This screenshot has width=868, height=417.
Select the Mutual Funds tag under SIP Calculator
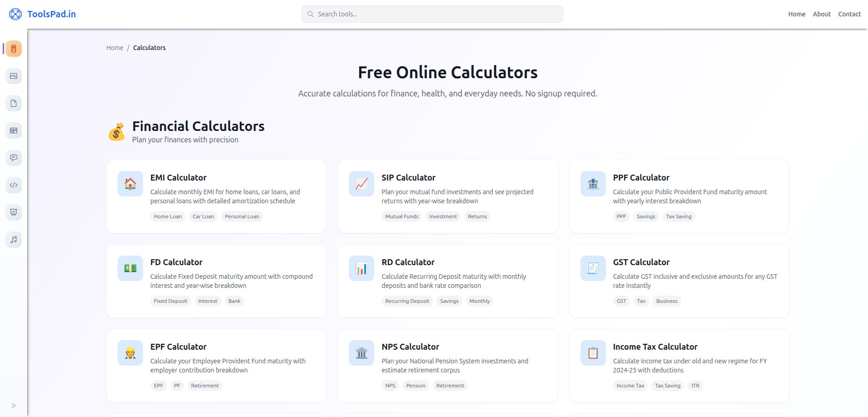(402, 216)
